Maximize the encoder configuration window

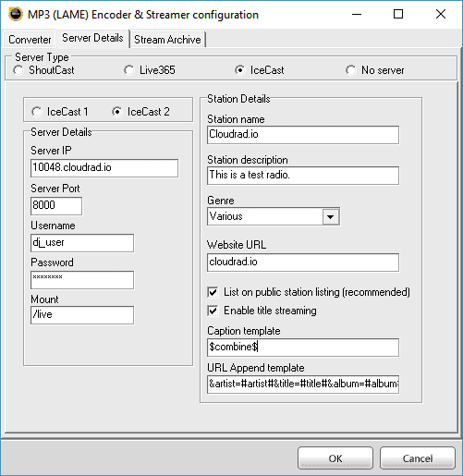398,14
